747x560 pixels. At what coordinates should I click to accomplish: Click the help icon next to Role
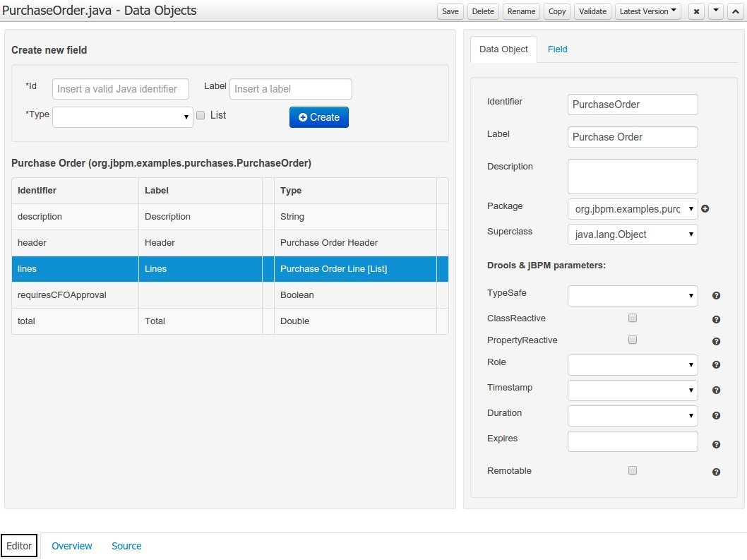(x=716, y=365)
